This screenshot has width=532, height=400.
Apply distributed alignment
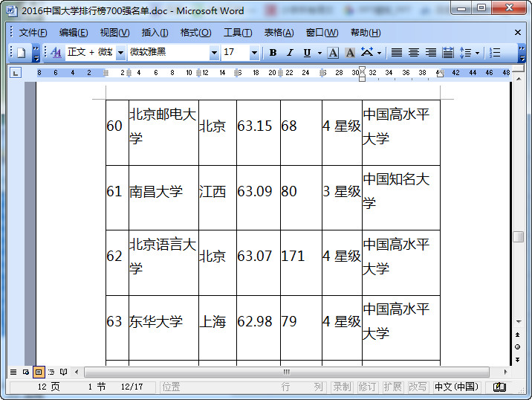coord(448,53)
